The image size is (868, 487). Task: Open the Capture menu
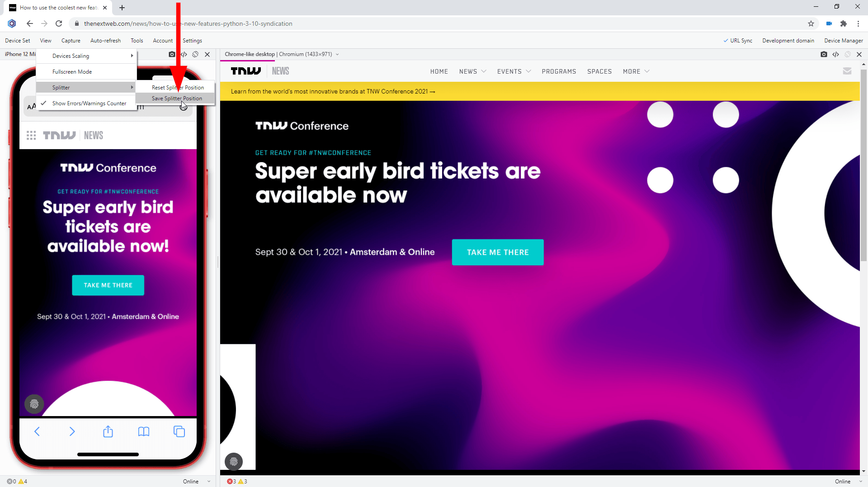coord(71,41)
